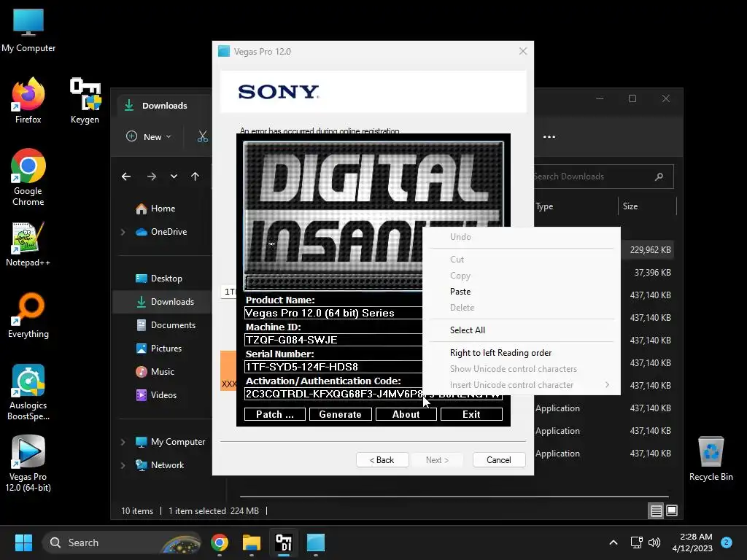Click the Serial Number field in keygen
The width and height of the screenshot is (747, 560).
point(333,367)
